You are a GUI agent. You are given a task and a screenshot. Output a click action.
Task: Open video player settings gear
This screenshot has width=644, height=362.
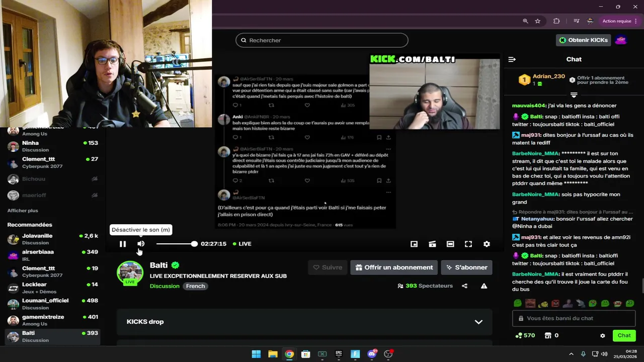(487, 244)
